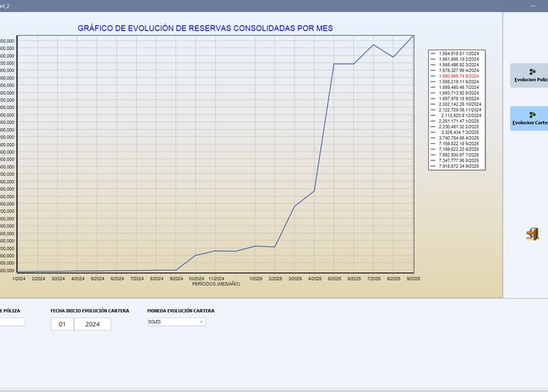Viewport: 548px width, 392px height.
Task: Click the 3/2025 label on the x-axis
Action: coord(295,279)
